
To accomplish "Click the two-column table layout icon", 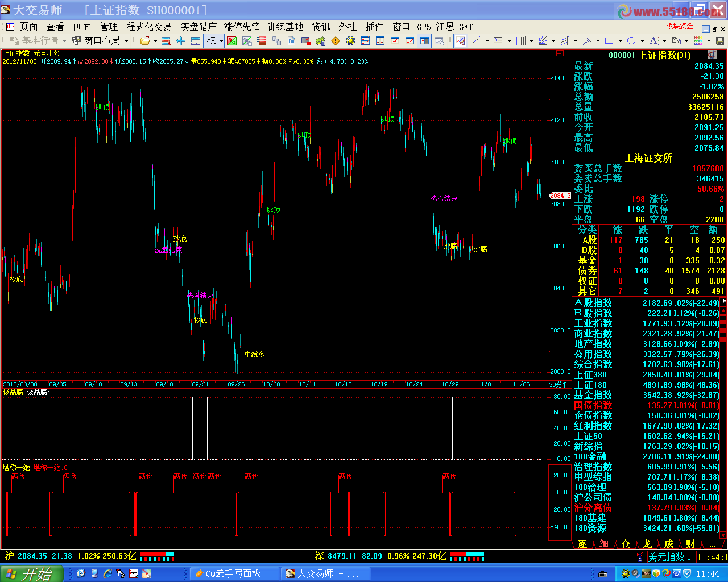I will click(380, 41).
